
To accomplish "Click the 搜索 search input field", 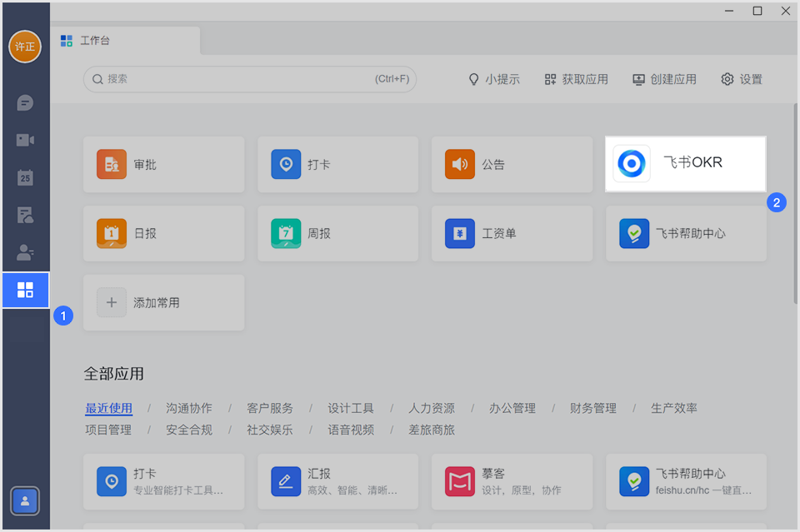I will coord(250,79).
